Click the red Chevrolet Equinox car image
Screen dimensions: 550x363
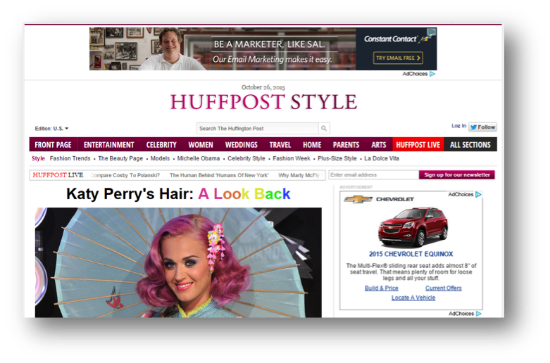413,227
